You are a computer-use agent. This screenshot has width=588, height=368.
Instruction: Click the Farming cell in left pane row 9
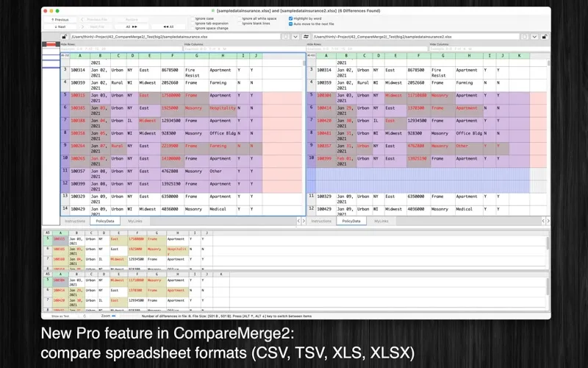pos(223,149)
